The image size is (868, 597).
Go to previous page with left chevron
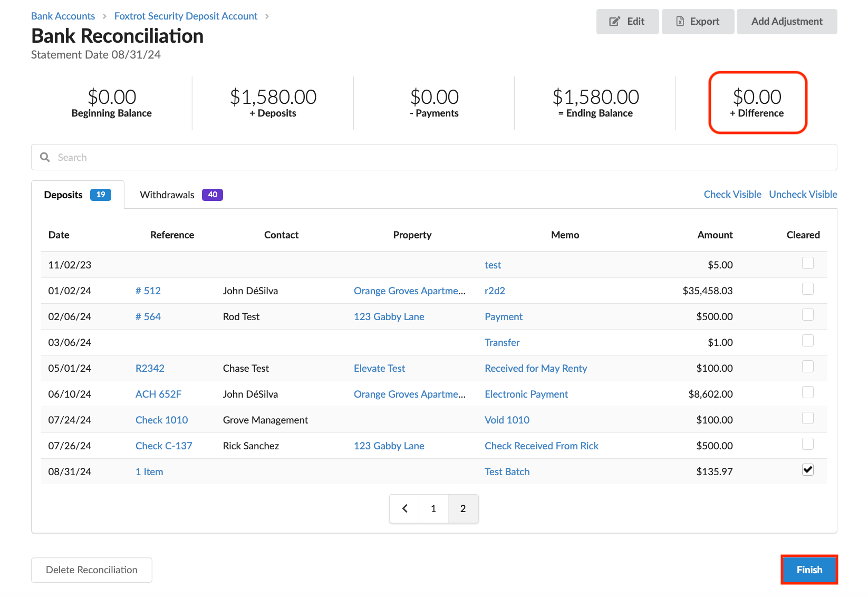pyautogui.click(x=404, y=508)
